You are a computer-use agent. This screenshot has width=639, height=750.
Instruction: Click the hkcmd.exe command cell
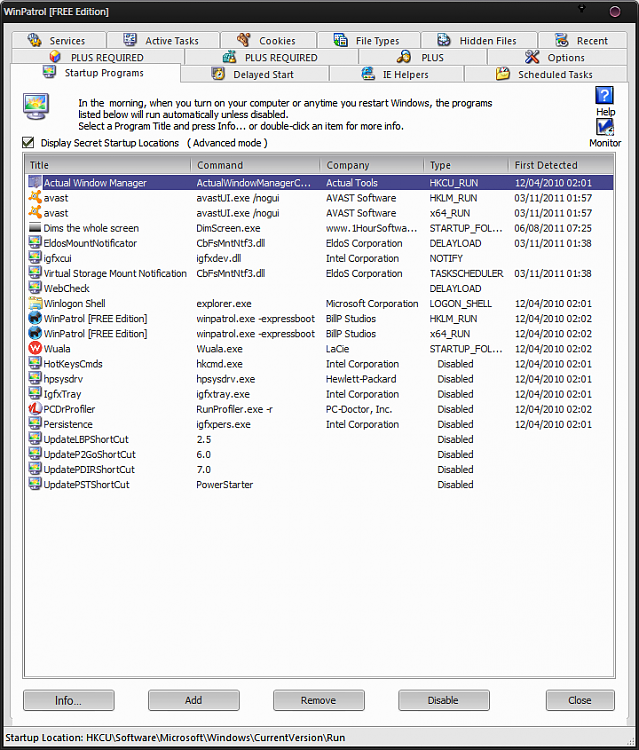(219, 364)
